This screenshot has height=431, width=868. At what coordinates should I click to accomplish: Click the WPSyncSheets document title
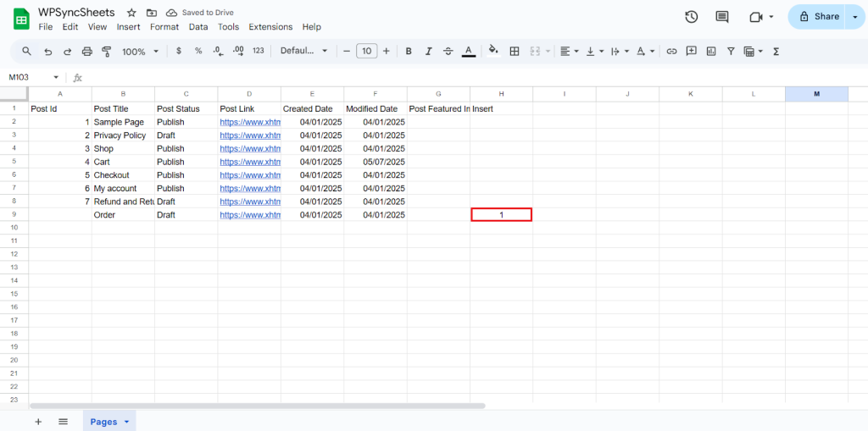tap(76, 13)
